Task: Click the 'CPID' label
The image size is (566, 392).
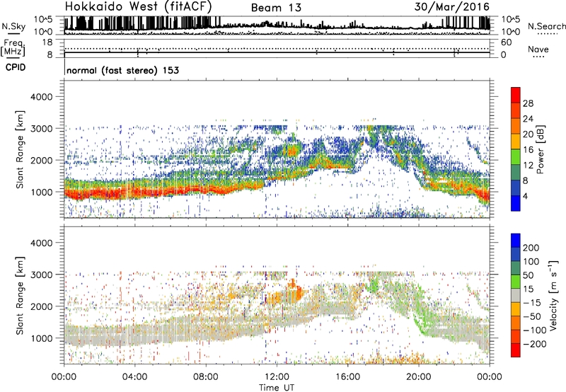Action: 16,67
